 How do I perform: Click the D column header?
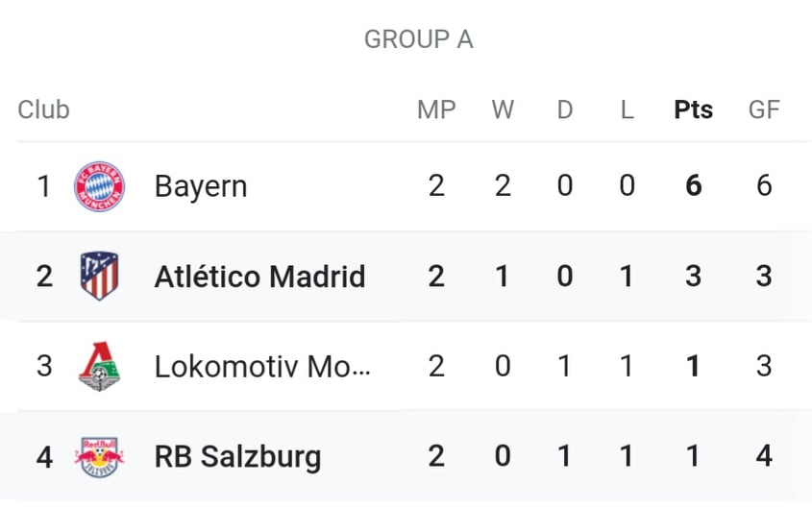(x=565, y=109)
